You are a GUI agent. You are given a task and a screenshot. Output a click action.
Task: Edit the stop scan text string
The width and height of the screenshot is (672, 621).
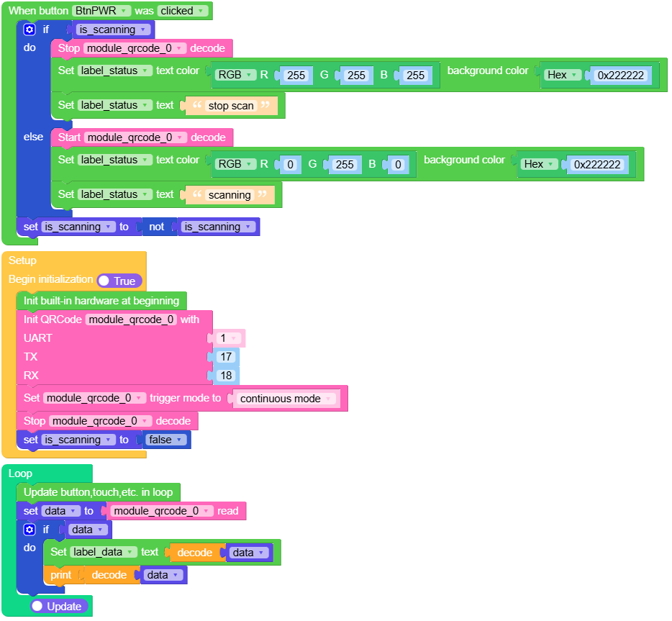(x=231, y=106)
